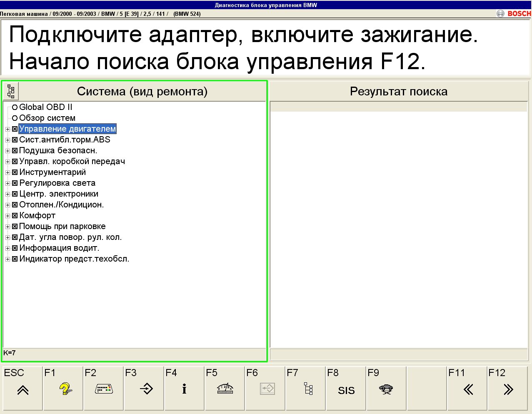Expand the Помощь при парковке node
This screenshot has width=532, height=414.
tap(7, 227)
